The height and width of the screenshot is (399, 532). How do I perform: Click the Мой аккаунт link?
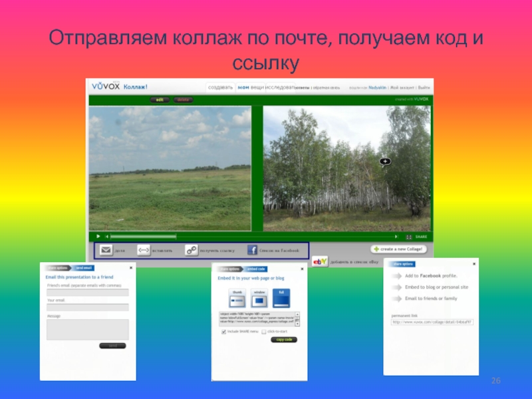click(402, 88)
